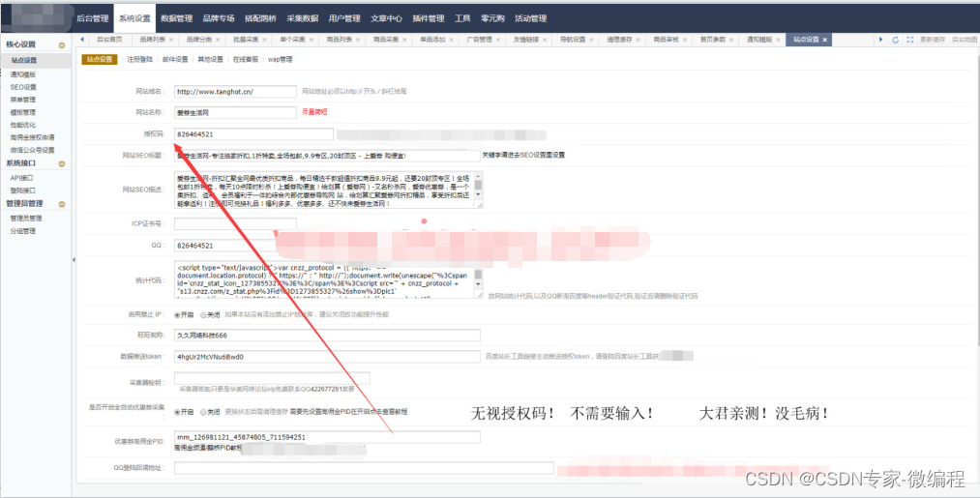Image resolution: width=980 pixels, height=498 pixels.
Task: Open SEO设置 in sidebar
Action: (23, 87)
